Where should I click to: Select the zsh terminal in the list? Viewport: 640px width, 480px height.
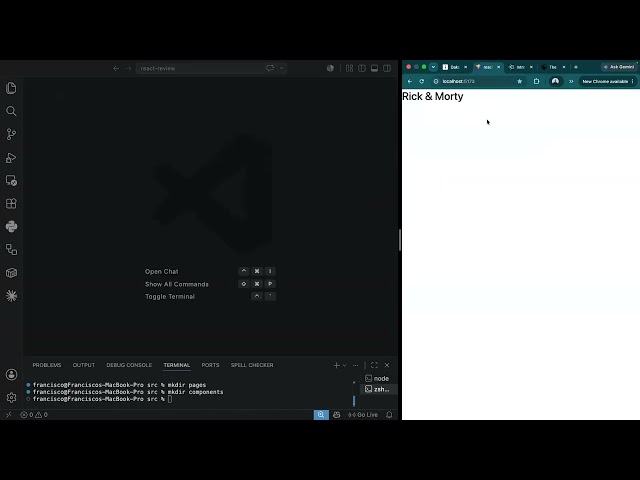click(x=378, y=389)
